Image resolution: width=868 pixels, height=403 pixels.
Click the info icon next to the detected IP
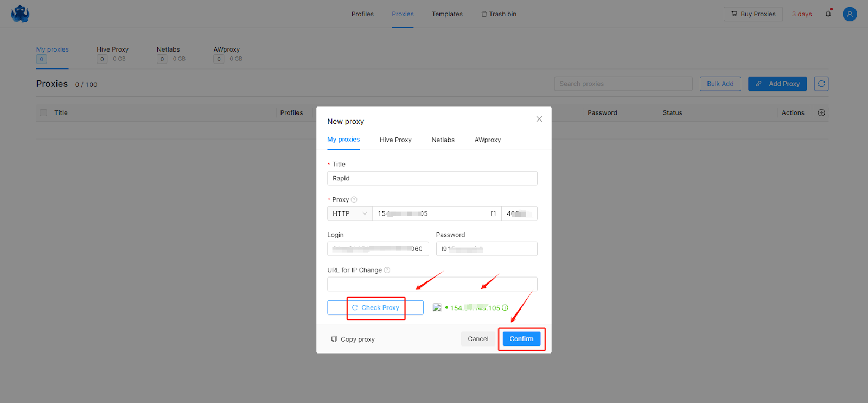pos(505,307)
